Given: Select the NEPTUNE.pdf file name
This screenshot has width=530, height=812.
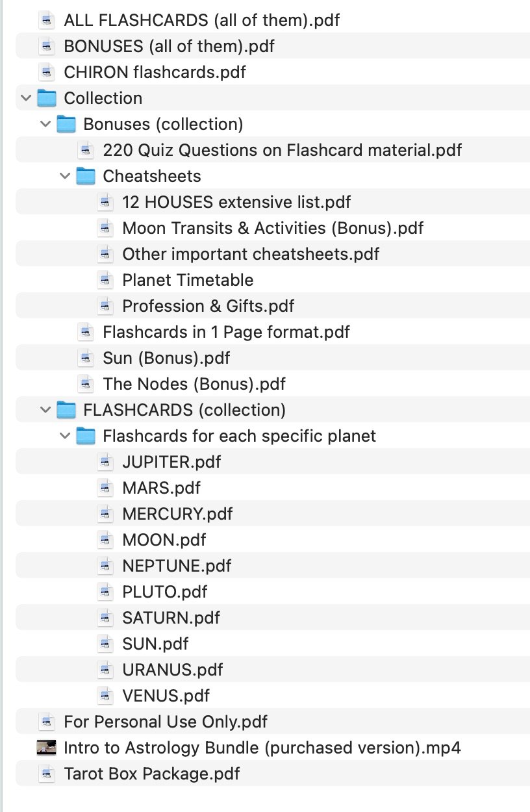Looking at the screenshot, I should (x=177, y=566).
